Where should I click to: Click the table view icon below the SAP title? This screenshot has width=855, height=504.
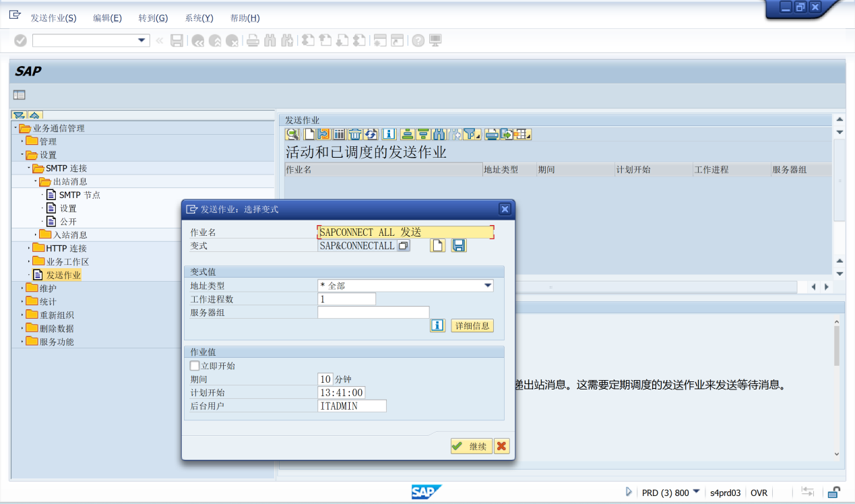19,95
